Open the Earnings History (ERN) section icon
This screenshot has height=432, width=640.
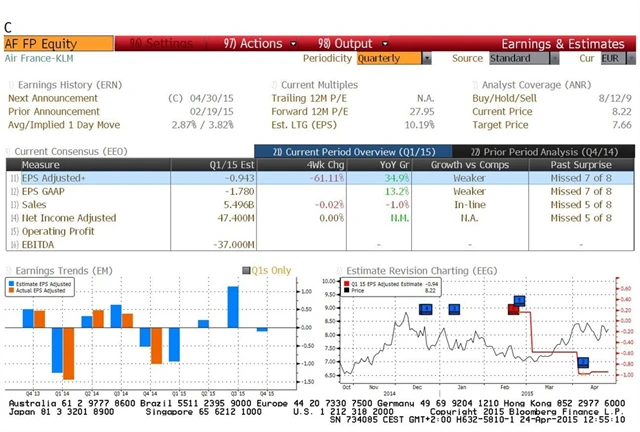(11, 85)
